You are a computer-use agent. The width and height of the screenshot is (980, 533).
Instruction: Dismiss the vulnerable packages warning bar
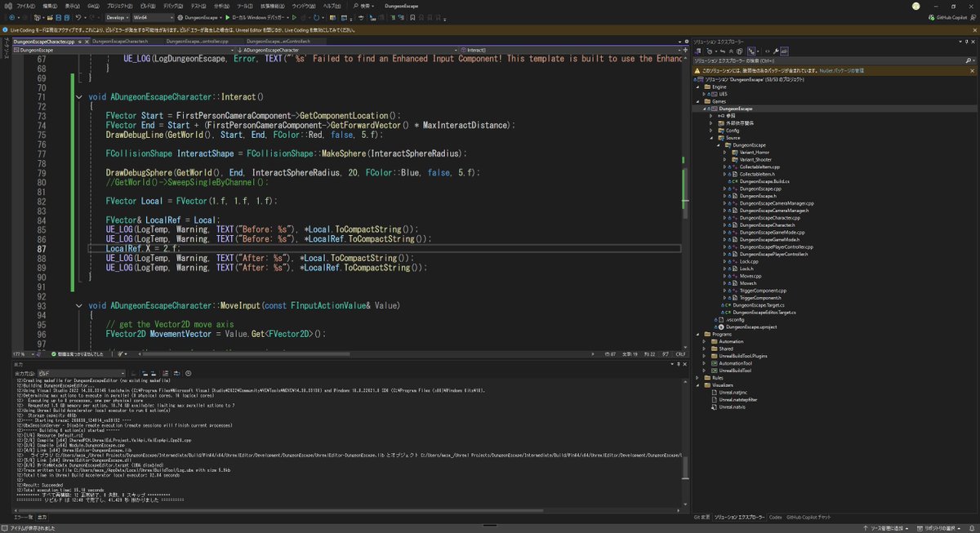pyautogui.click(x=972, y=70)
